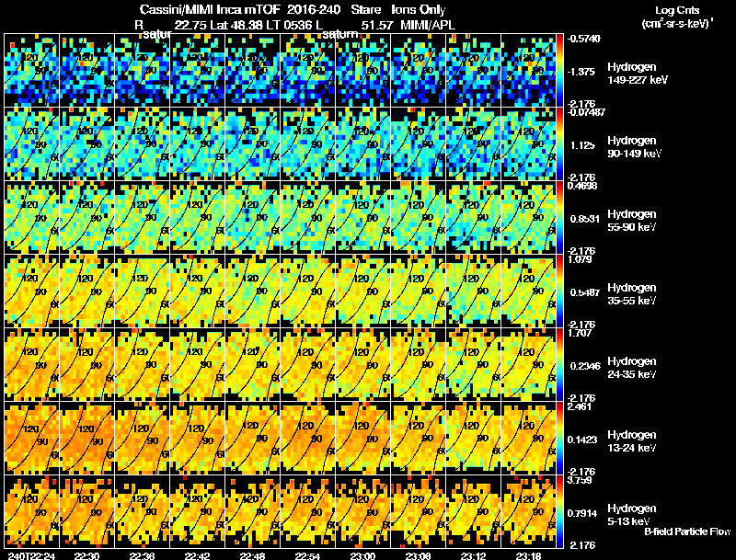
Task: Select the '0.4698' colorbar value
Action: pos(582,186)
